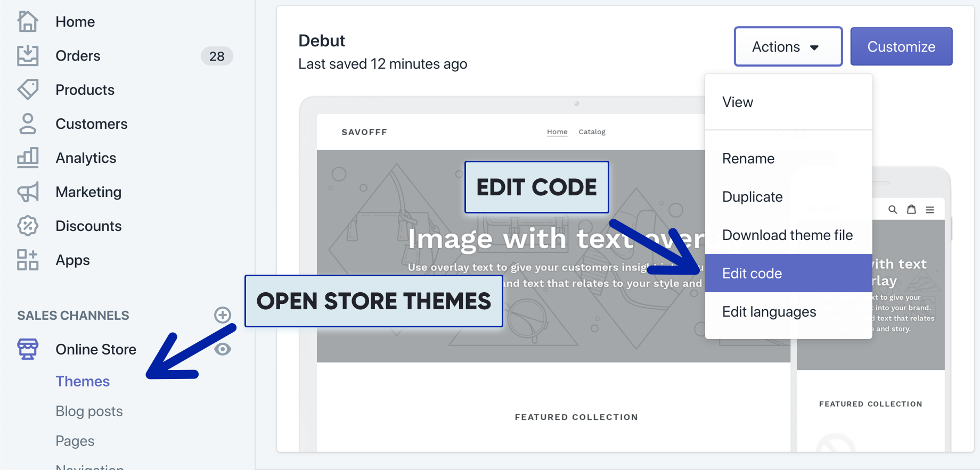980x470 pixels.
Task: Select Online Store sales channel
Action: pos(96,349)
